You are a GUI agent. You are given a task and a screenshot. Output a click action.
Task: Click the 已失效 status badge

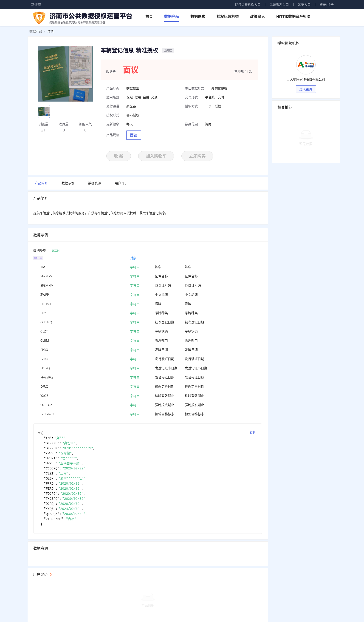pos(167,50)
